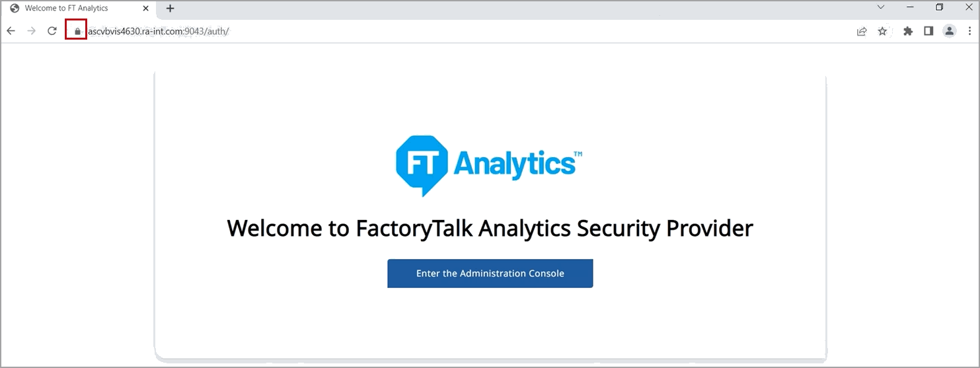Go back to the previous page
980x368 pixels.
point(11,31)
